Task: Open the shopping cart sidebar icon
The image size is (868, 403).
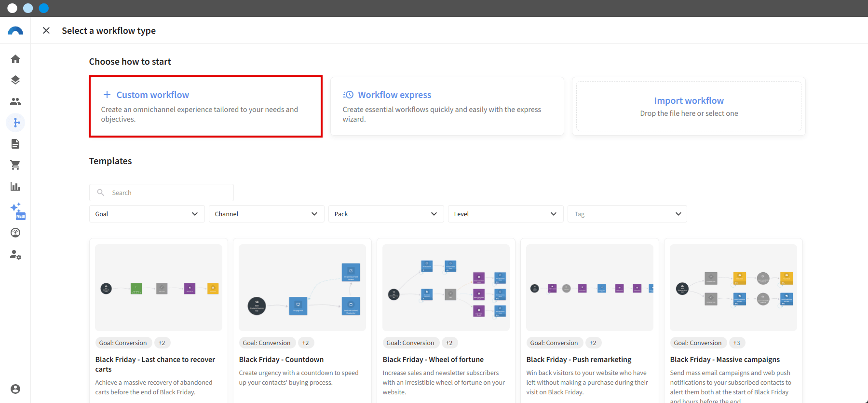Action: [x=15, y=165]
